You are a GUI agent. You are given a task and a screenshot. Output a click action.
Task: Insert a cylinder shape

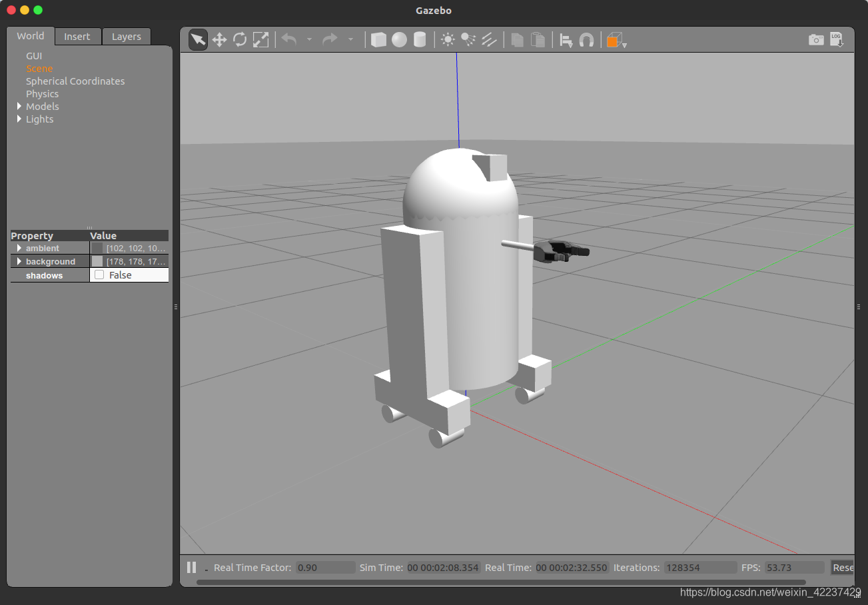(x=419, y=40)
